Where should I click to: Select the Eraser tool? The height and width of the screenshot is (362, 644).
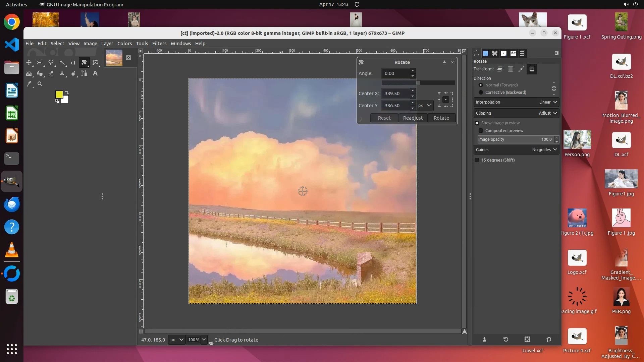point(51,73)
